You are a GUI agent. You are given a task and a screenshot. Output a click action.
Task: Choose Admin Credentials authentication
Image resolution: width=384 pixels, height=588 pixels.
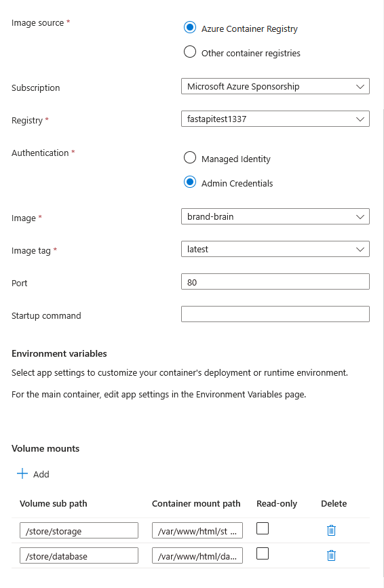[x=190, y=182]
